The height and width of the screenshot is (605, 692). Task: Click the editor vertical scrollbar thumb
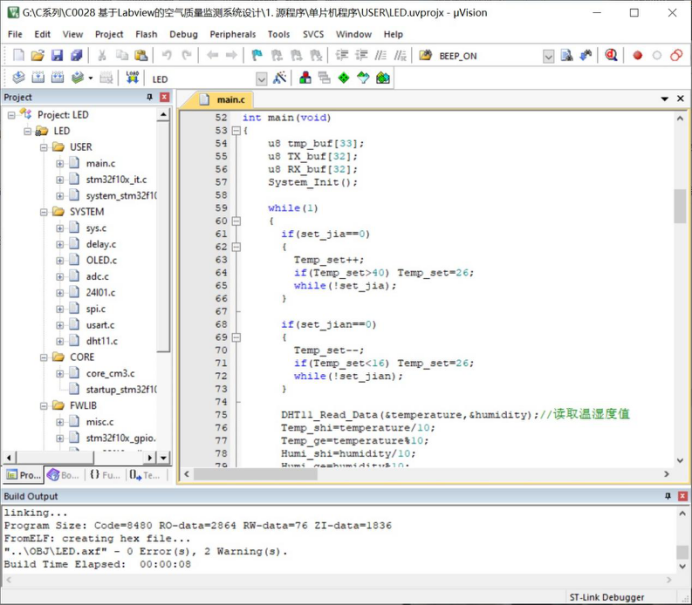(x=680, y=206)
